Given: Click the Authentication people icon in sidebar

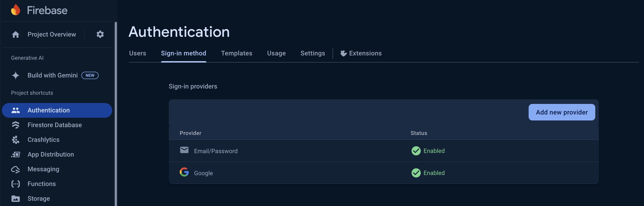Looking at the screenshot, I should pyautogui.click(x=15, y=110).
